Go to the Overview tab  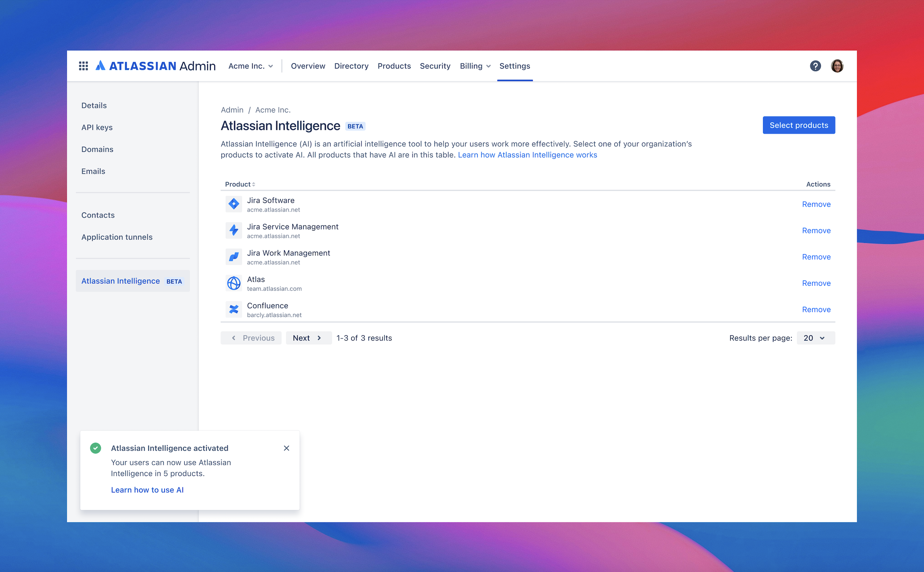[308, 66]
